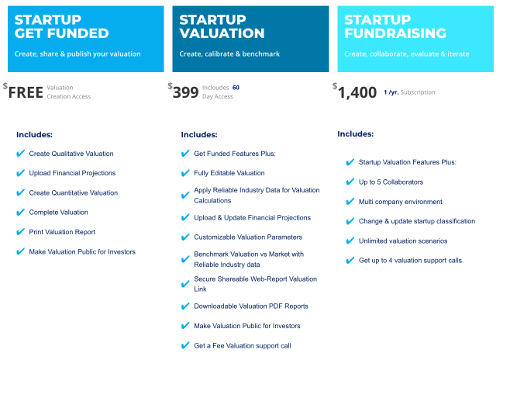510x405 pixels.
Task: Click the $1,400 yearly subscription price
Action: coord(355,92)
